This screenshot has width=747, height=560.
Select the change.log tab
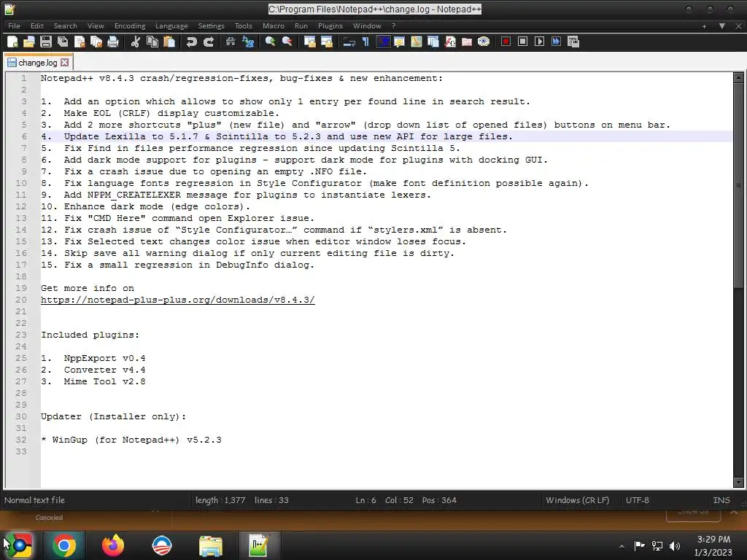(38, 63)
